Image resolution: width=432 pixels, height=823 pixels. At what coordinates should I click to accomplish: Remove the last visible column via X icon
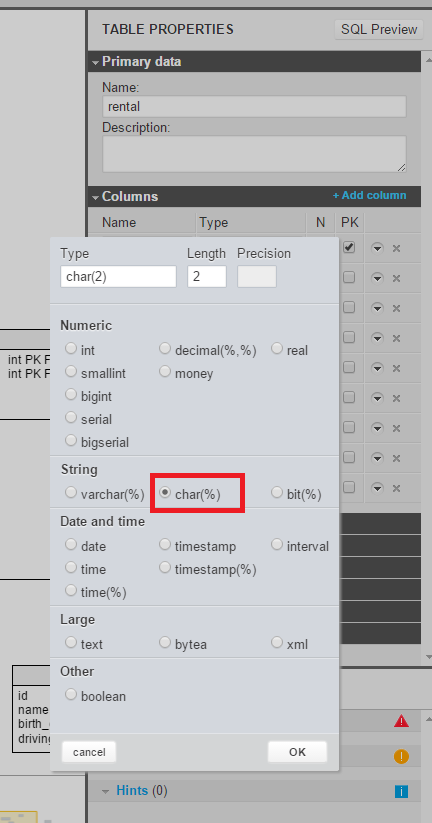click(x=396, y=488)
